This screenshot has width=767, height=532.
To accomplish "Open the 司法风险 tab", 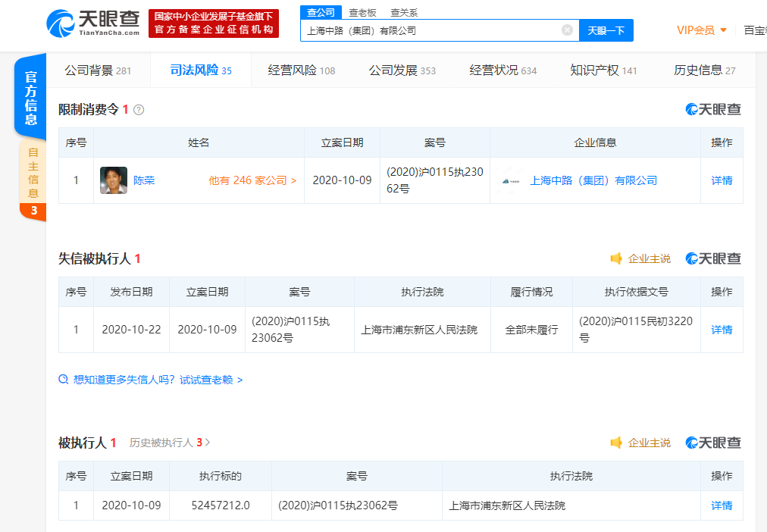I will point(201,70).
